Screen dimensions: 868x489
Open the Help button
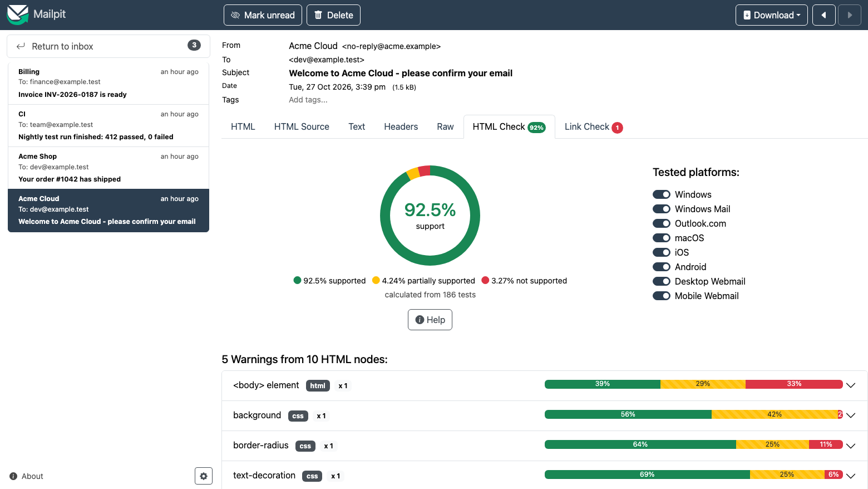430,320
